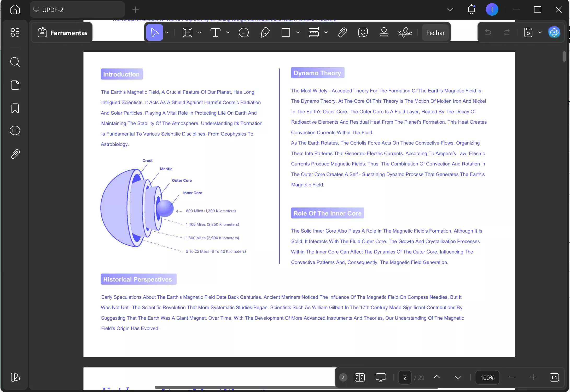Open page layout view options
The width and height of the screenshot is (570, 392).
pos(359,377)
